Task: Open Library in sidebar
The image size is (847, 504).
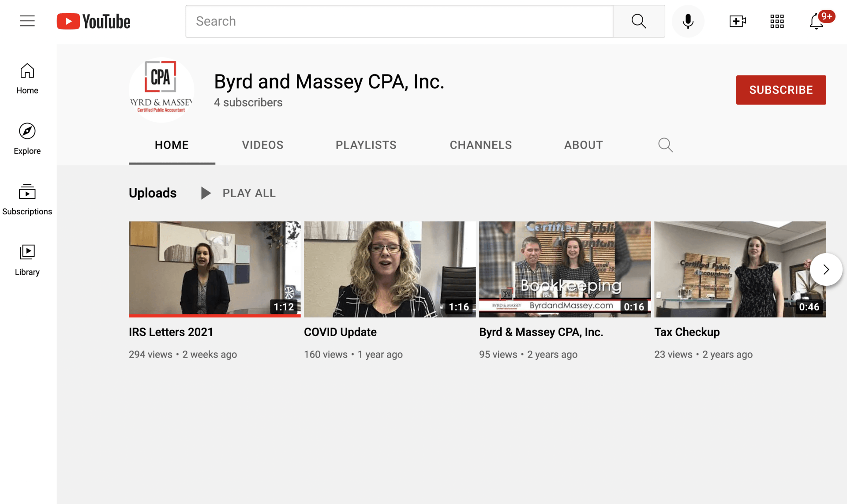Action: [x=27, y=260]
